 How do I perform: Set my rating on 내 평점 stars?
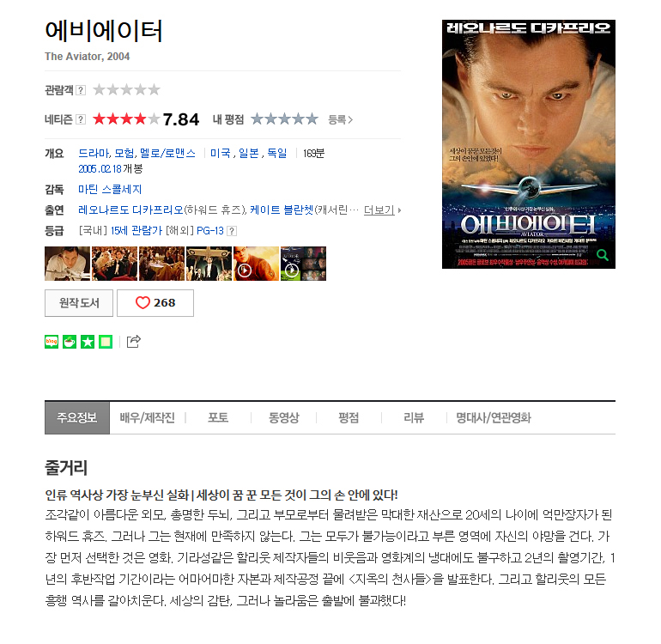coord(284,119)
